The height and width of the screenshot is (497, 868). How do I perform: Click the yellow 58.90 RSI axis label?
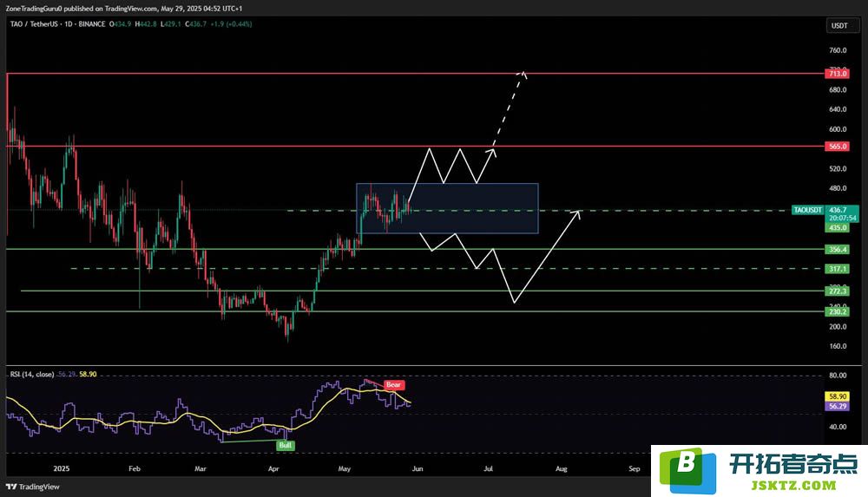(837, 396)
